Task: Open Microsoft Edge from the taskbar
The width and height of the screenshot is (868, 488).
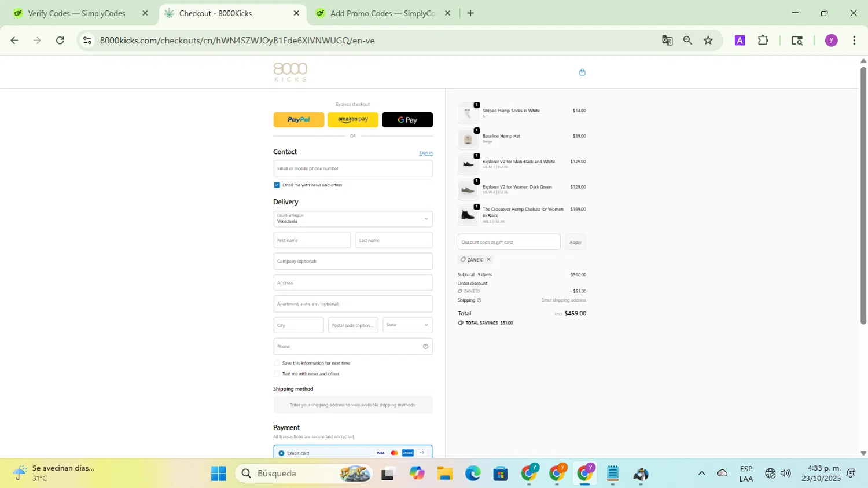Action: click(x=473, y=474)
